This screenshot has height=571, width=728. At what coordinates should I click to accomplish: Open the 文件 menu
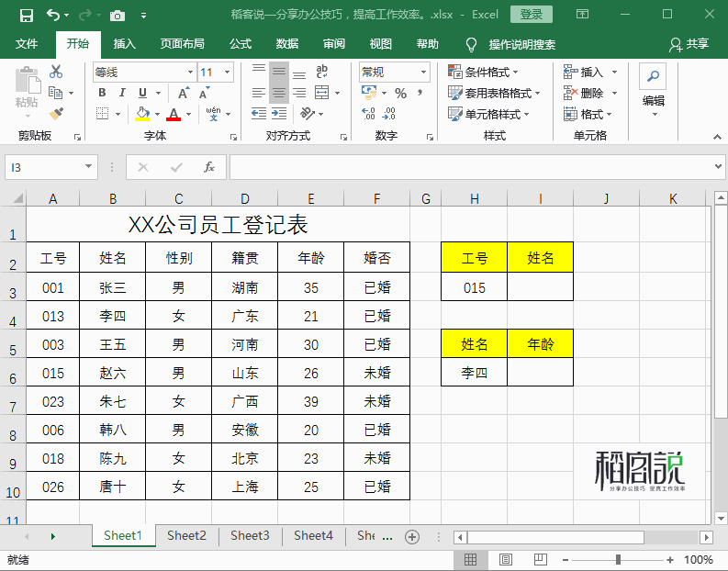pyautogui.click(x=27, y=44)
